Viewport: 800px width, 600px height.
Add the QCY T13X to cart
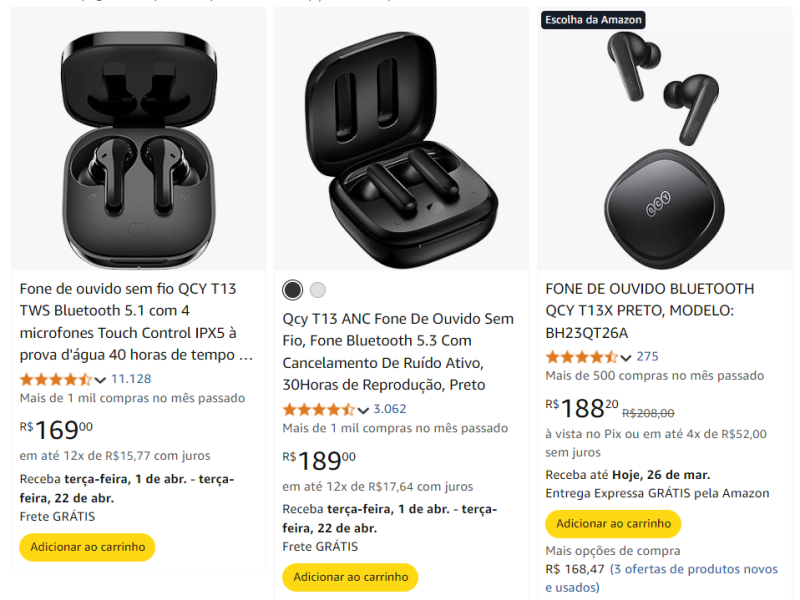click(x=613, y=524)
